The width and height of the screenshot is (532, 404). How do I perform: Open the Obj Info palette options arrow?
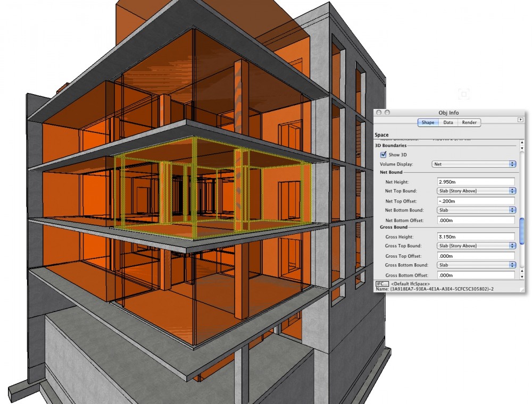pyautogui.click(x=520, y=120)
